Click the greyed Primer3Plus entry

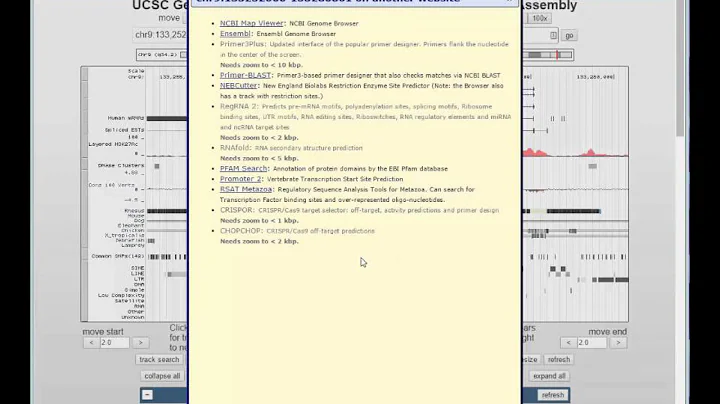(242, 44)
